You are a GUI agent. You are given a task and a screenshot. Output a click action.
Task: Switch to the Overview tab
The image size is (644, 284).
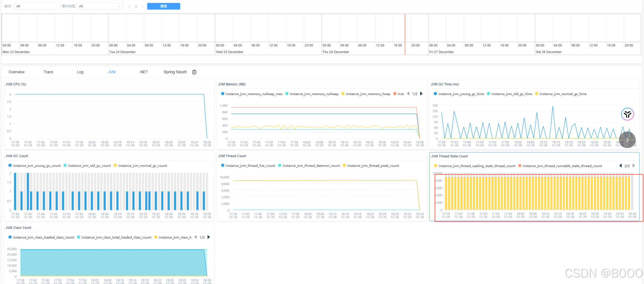coord(17,72)
